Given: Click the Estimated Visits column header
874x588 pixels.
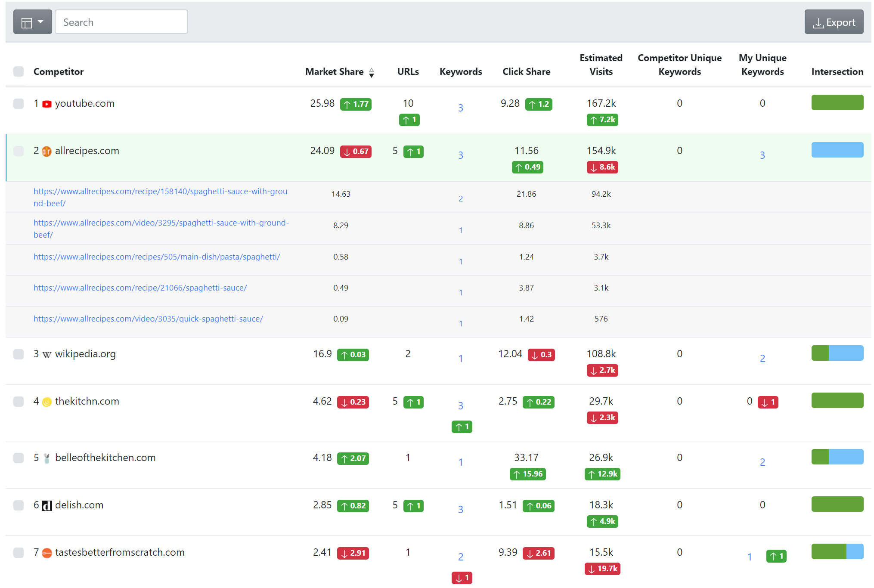Looking at the screenshot, I should tap(601, 65).
